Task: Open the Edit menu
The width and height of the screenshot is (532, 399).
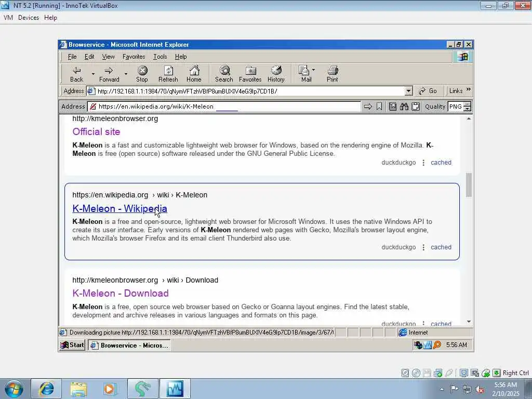Action: click(89, 57)
